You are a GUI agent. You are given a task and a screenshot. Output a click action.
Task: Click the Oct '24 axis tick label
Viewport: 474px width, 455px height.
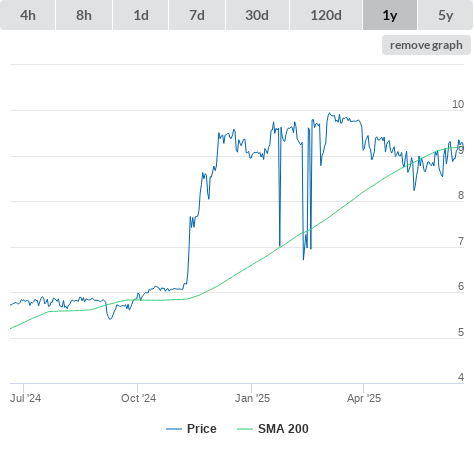point(138,398)
